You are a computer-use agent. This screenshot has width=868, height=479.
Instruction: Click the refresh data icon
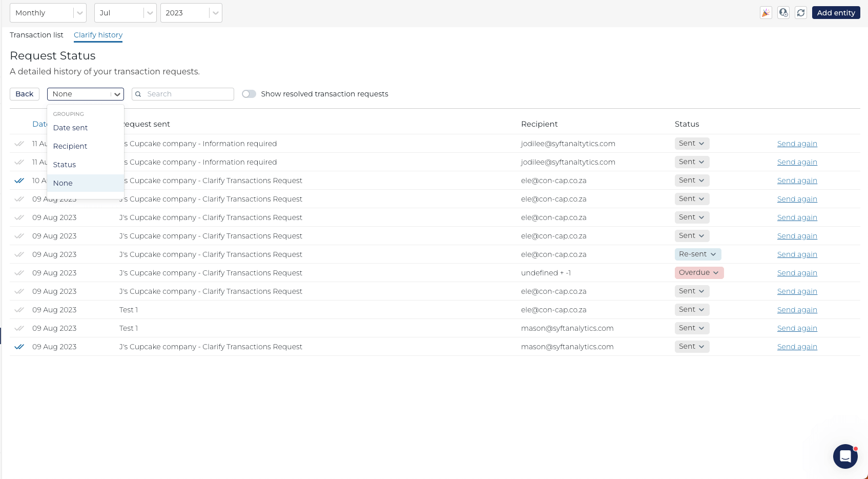tap(801, 12)
